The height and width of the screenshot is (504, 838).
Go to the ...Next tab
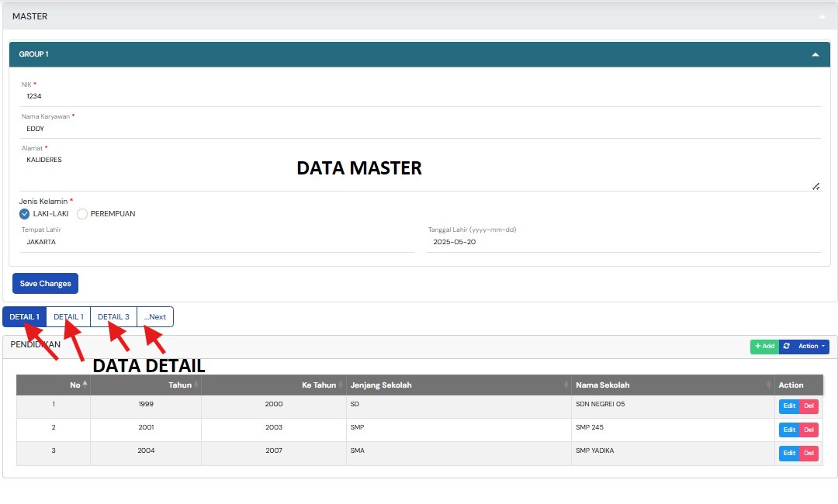tap(155, 316)
